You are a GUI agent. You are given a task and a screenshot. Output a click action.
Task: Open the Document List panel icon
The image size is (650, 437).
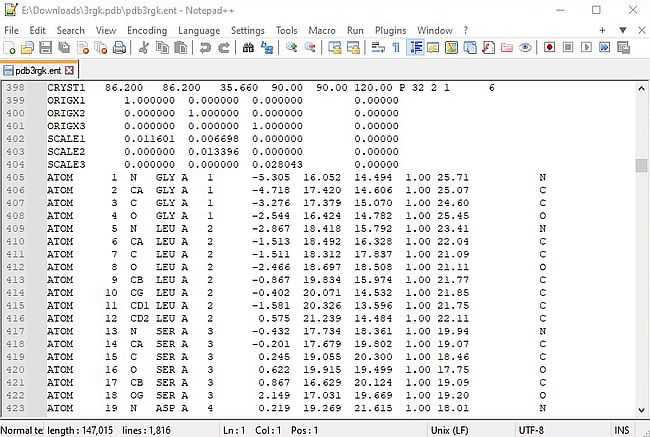[x=470, y=48]
